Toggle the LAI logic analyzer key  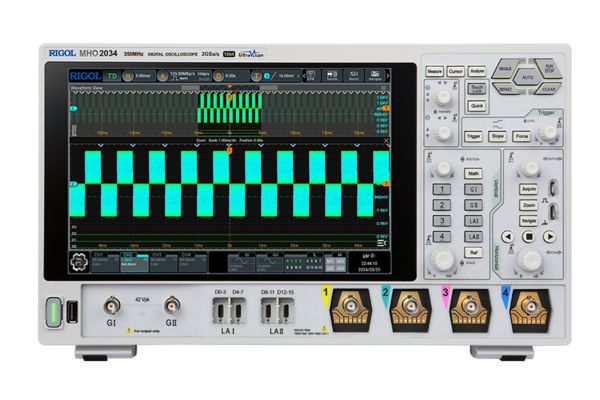473,221
